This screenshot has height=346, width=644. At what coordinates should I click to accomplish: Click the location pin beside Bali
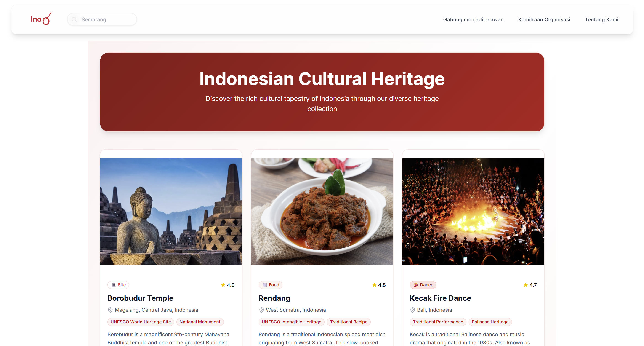point(412,310)
